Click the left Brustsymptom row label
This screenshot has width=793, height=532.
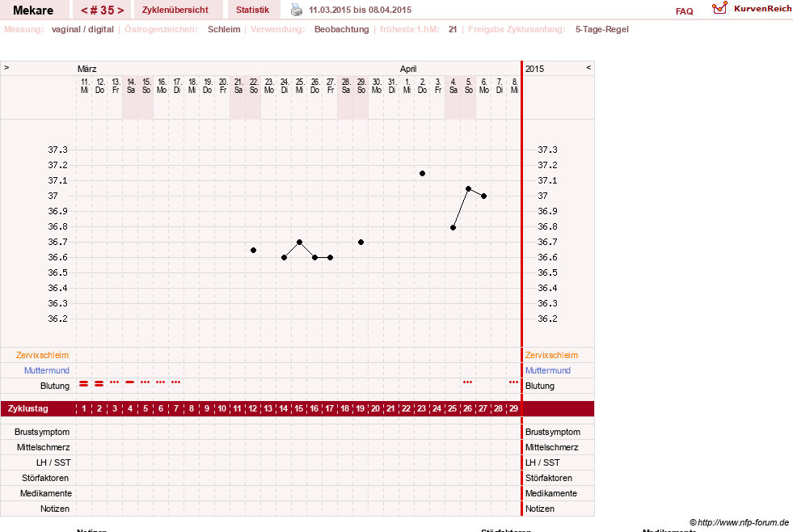point(42,432)
